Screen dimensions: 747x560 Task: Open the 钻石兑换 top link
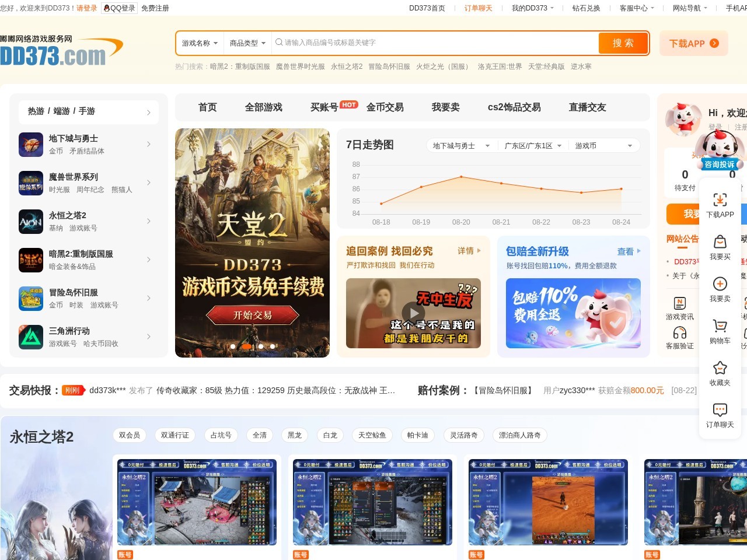coord(587,8)
